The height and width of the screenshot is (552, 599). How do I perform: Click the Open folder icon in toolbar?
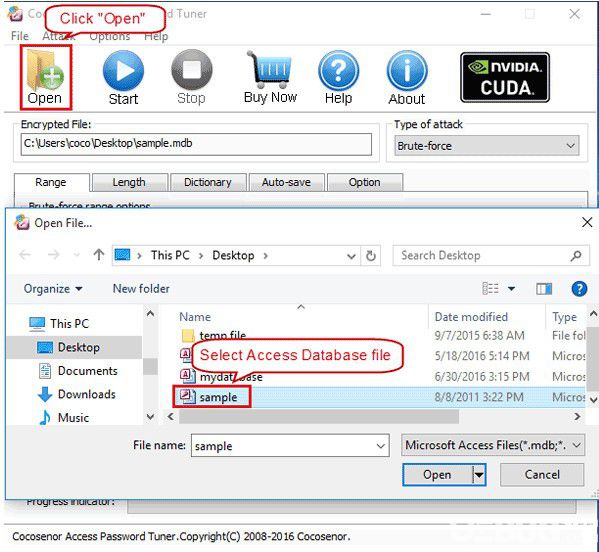(45, 77)
